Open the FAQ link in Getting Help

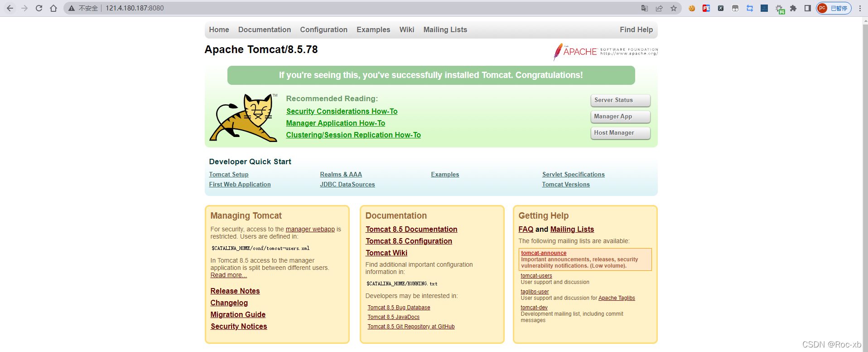click(526, 229)
